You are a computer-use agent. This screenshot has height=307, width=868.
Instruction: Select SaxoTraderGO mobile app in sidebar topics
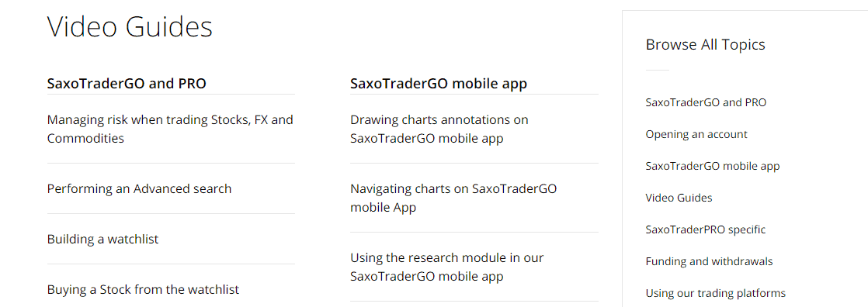(713, 166)
